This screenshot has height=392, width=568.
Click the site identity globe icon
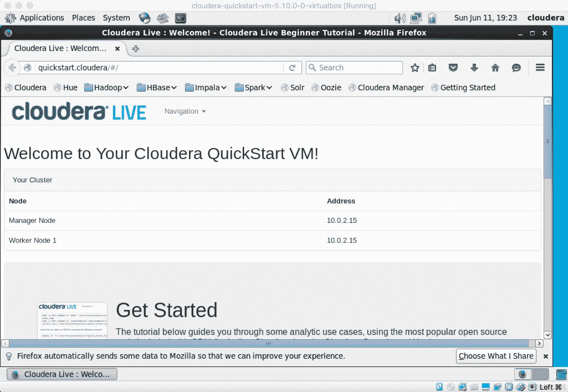pos(28,68)
